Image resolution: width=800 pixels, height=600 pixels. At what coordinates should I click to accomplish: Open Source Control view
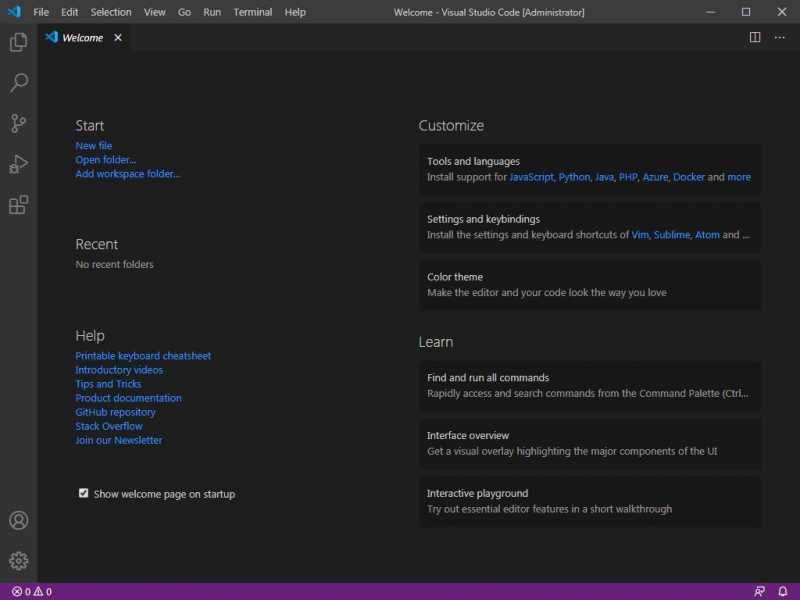tap(18, 122)
